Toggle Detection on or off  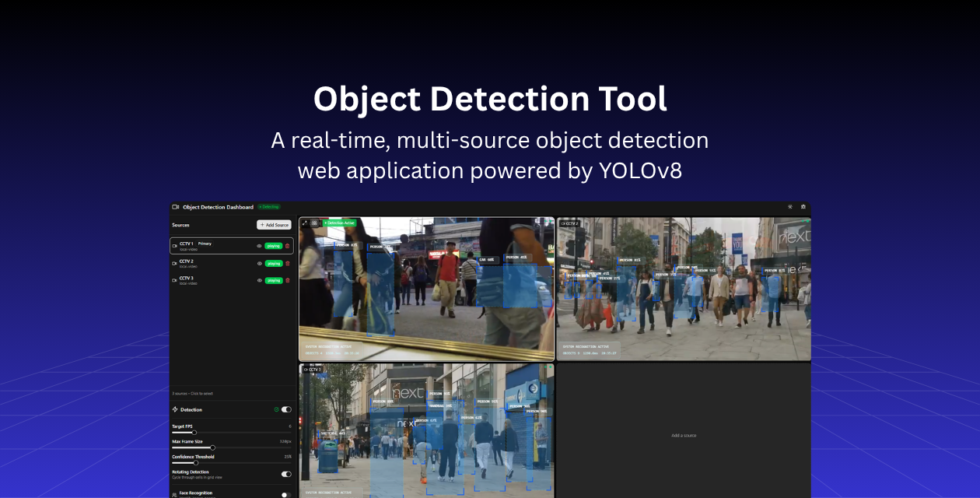click(286, 409)
